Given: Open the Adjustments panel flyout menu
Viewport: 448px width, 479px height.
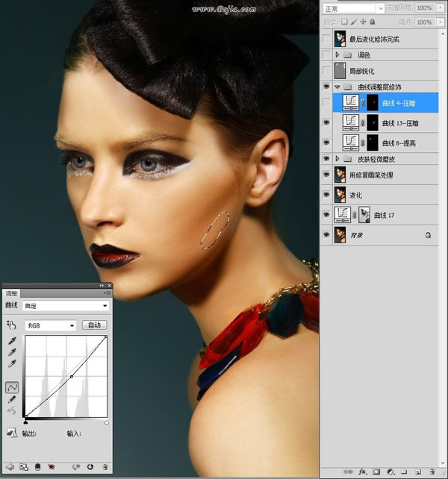Looking at the screenshot, I should (x=108, y=293).
